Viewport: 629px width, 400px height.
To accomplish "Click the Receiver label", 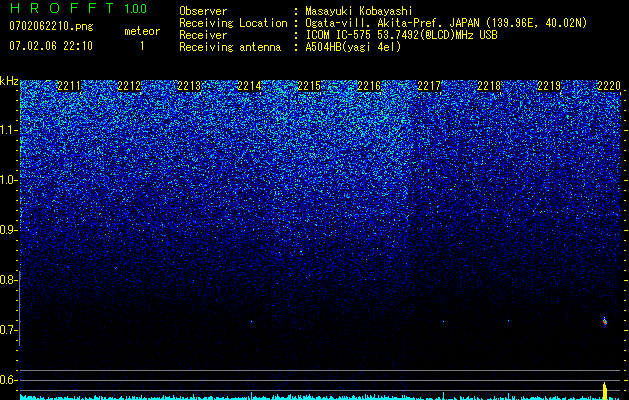I will 203,35.
